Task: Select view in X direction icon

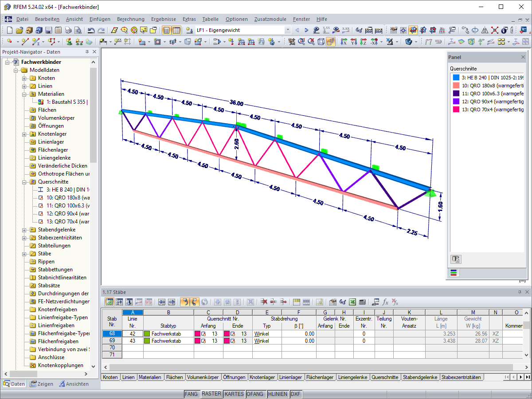Action: (344, 42)
